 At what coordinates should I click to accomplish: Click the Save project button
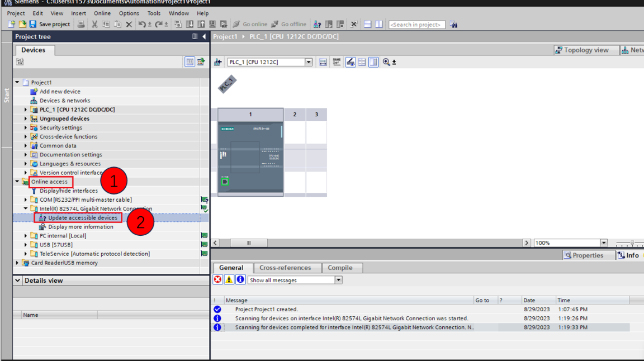tap(50, 24)
